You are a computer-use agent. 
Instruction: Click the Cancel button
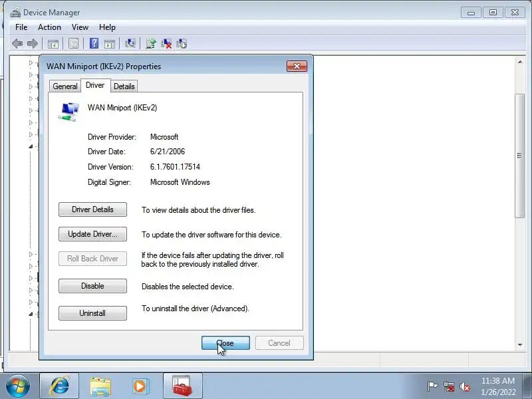279,343
